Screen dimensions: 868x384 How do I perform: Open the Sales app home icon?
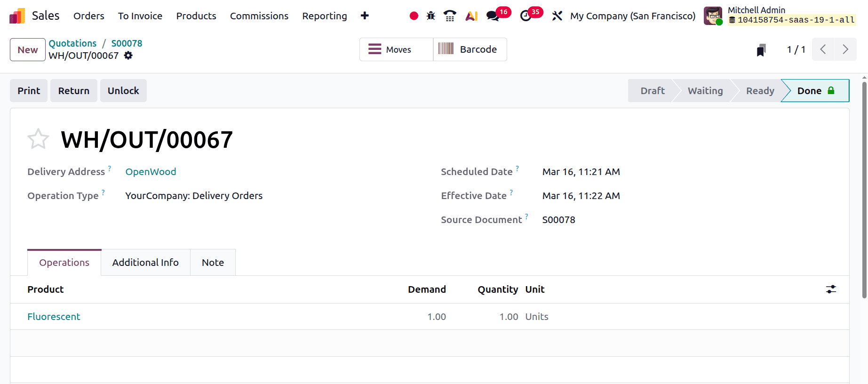17,16
